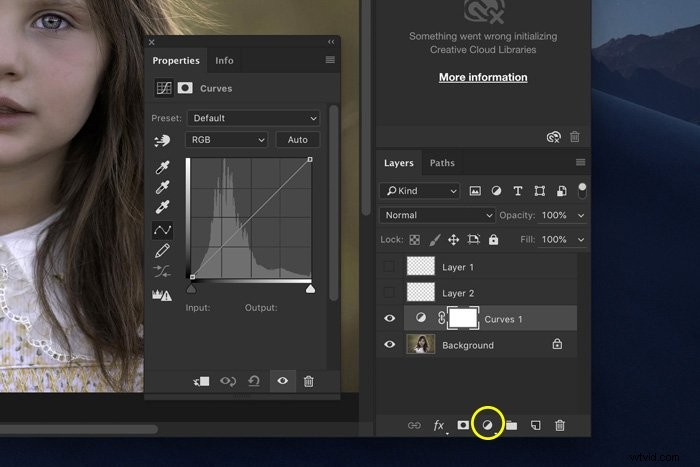Image resolution: width=700 pixels, height=467 pixels.
Task: Open the Normal blend mode dropdown
Action: click(437, 215)
